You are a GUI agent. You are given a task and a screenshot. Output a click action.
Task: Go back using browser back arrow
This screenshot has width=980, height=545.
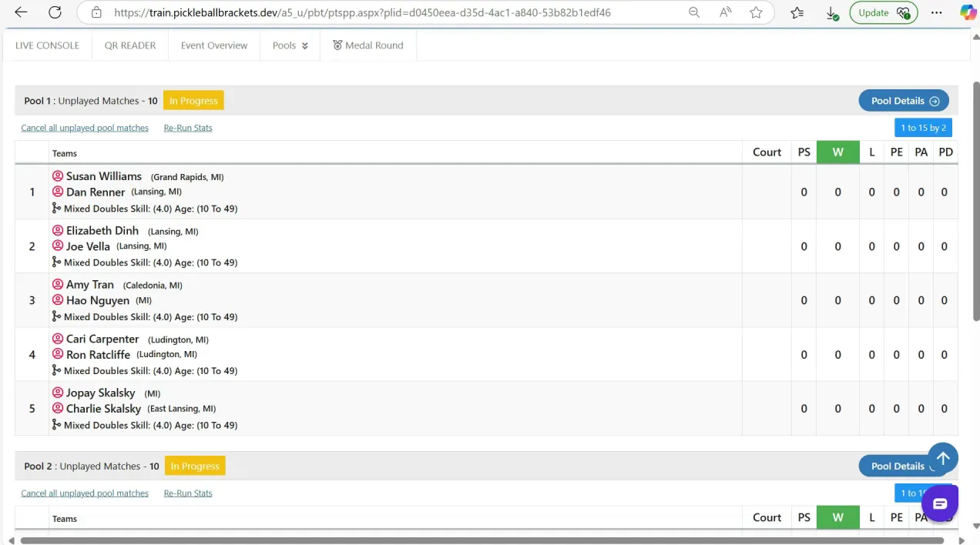(21, 12)
